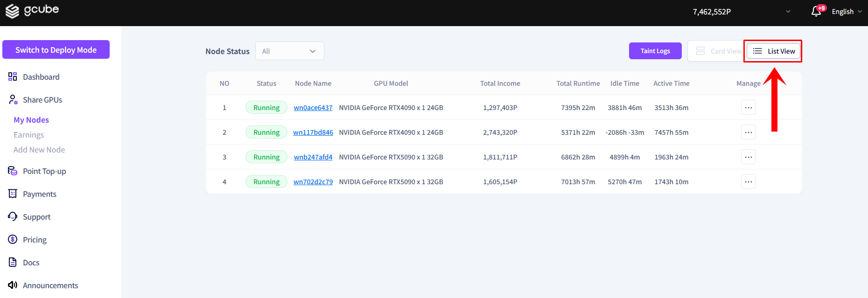Click the Support headset icon
The width and height of the screenshot is (868, 298).
pyautogui.click(x=13, y=216)
